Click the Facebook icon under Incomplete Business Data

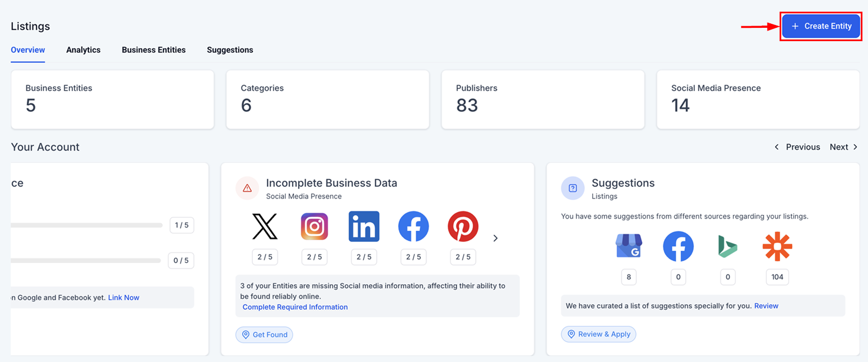click(x=413, y=226)
